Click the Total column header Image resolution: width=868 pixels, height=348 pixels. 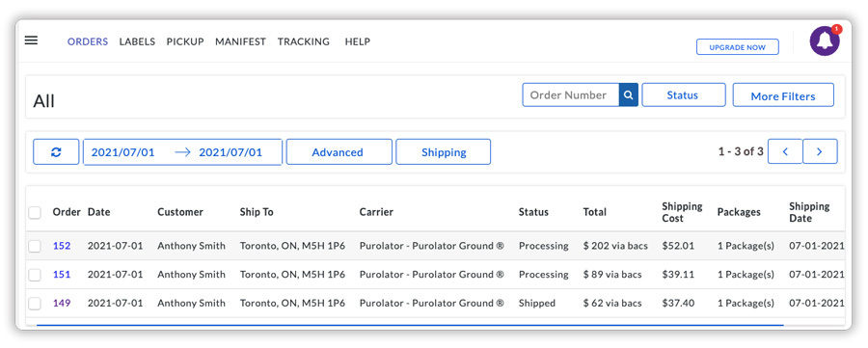pyautogui.click(x=595, y=212)
